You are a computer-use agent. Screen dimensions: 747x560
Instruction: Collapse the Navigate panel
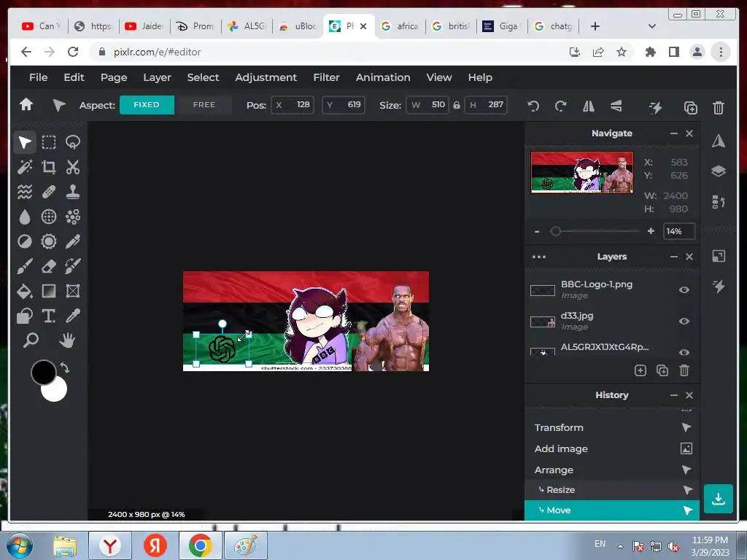[673, 133]
